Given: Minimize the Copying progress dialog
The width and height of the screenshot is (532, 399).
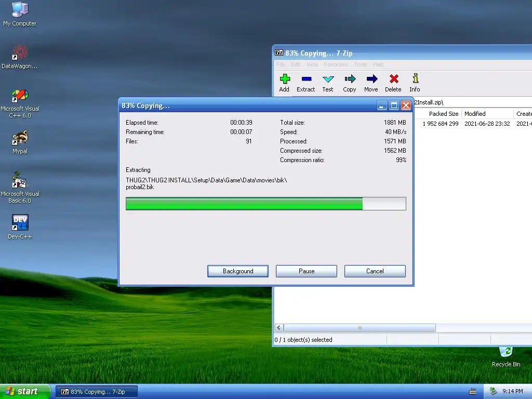Looking at the screenshot, I should point(382,105).
